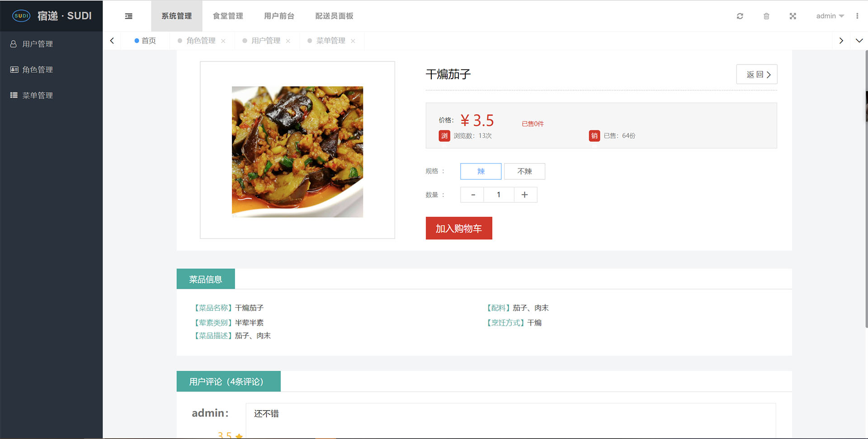The image size is (868, 439).
Task: Increase quantity with the plus button
Action: click(525, 195)
